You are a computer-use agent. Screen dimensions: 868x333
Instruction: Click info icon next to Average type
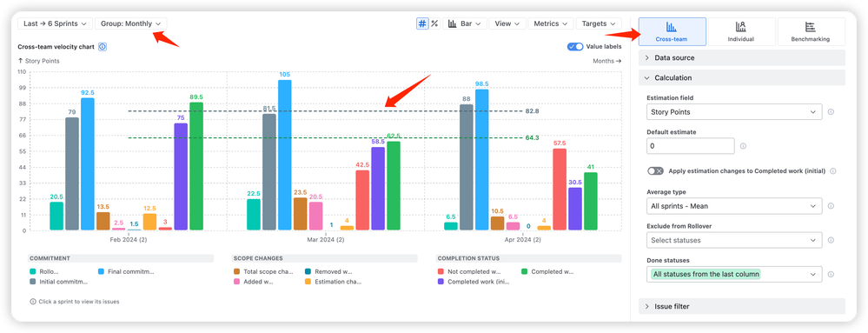click(x=831, y=206)
